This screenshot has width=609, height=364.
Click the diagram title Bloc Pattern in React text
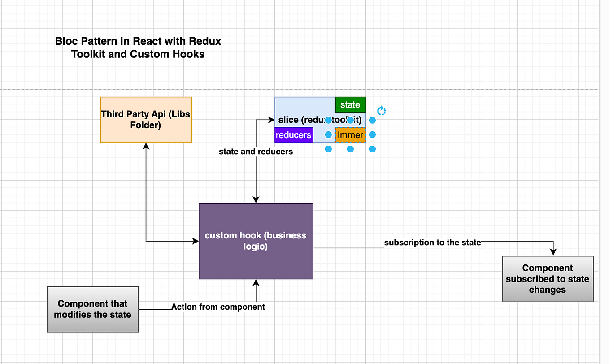[x=138, y=47]
